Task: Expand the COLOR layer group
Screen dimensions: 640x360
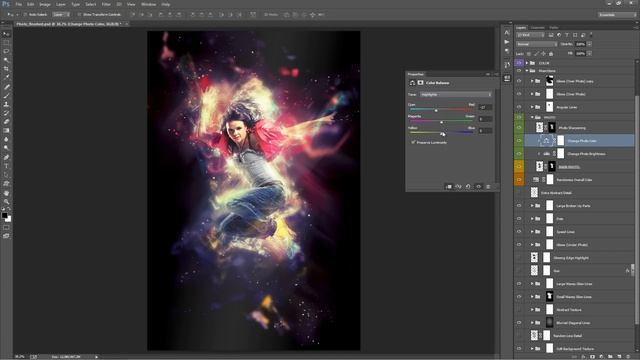Action: [527, 63]
